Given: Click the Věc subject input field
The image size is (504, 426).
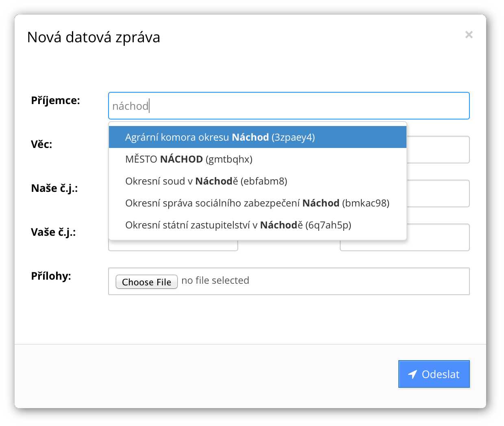Looking at the screenshot, I should pos(438,150).
